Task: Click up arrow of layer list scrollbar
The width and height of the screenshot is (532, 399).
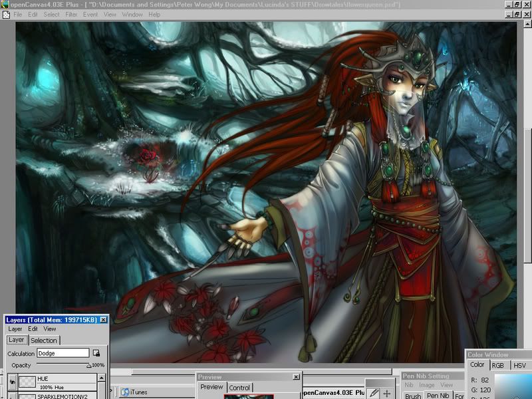Action: [102, 377]
